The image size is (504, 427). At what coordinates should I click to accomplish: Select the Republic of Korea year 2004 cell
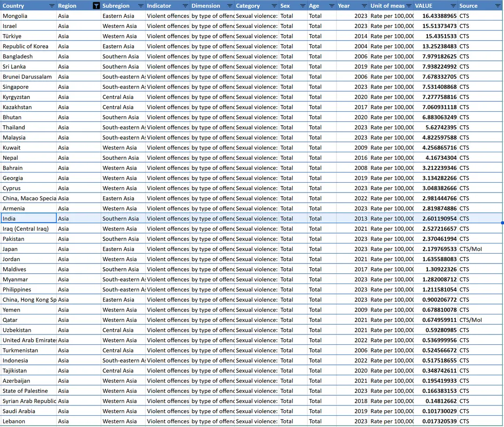352,46
